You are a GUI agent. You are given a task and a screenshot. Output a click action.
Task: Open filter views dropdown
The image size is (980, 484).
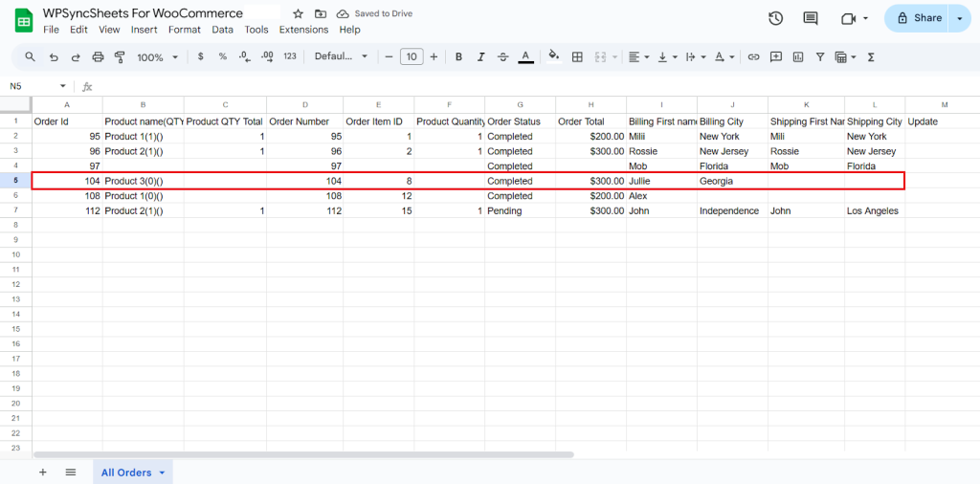point(846,56)
